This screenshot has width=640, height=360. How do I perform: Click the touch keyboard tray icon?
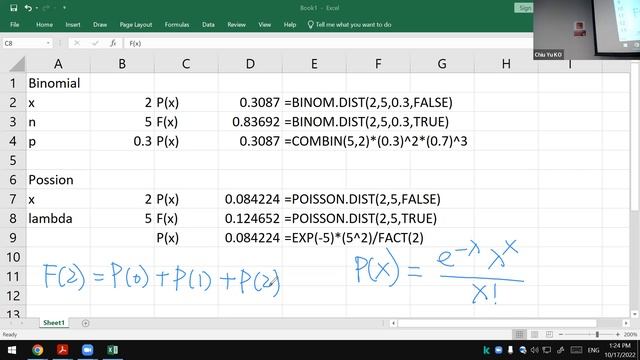click(576, 350)
